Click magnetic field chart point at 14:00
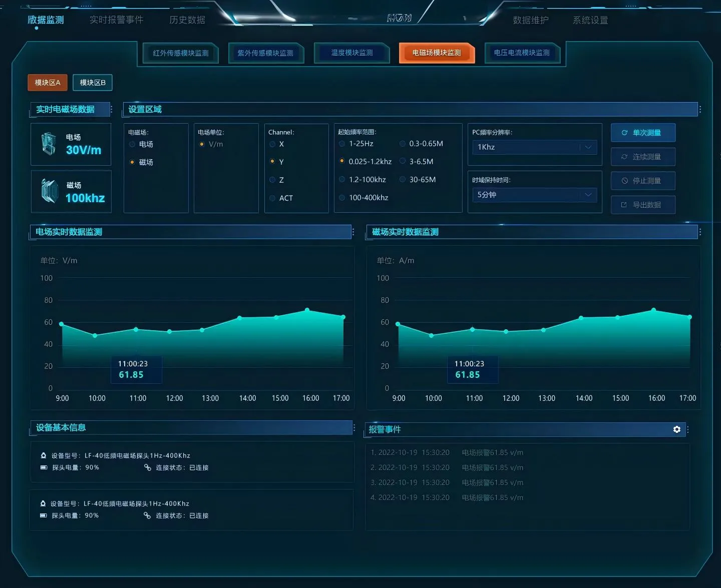The image size is (721, 588). tap(581, 318)
